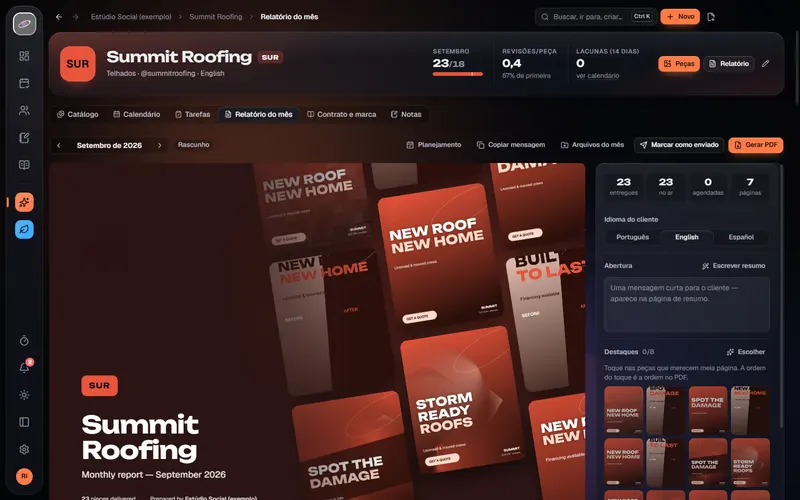Click the Rascunho status badge
The width and height of the screenshot is (800, 500).
[193, 145]
